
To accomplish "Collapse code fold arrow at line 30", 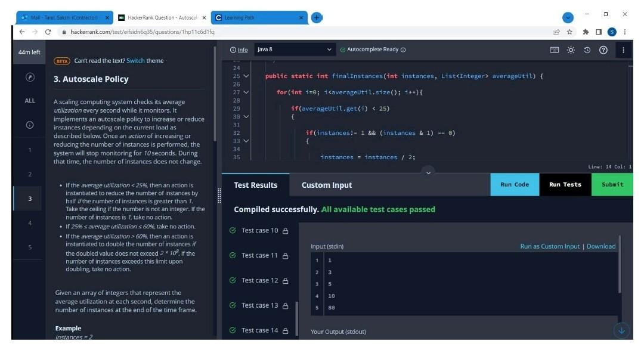I will tap(246, 117).
